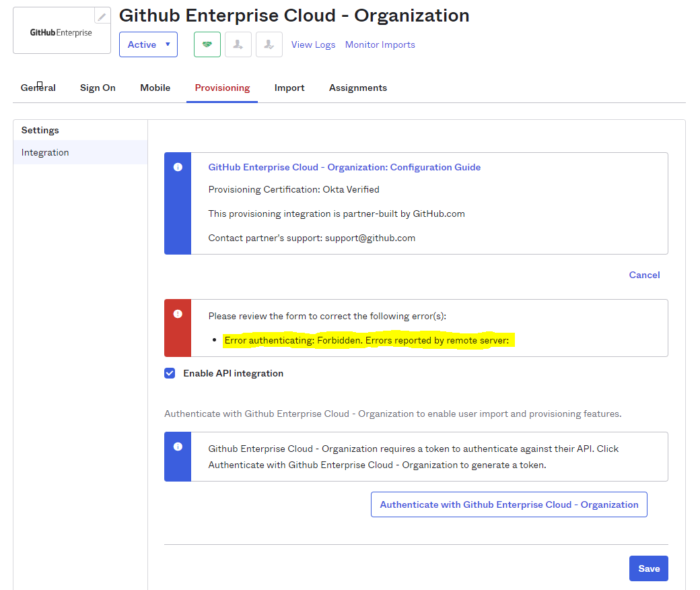Switch to the General tab

(x=38, y=88)
